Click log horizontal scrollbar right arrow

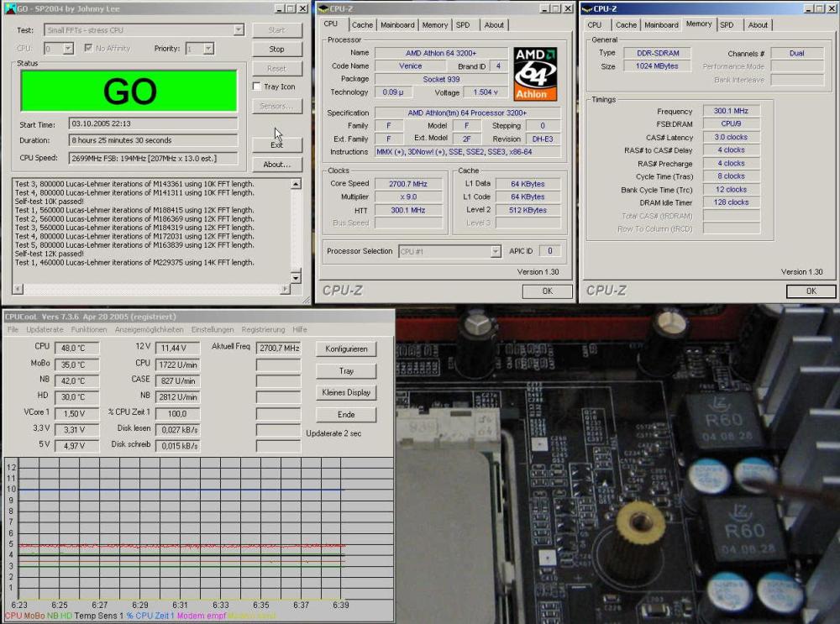285,289
